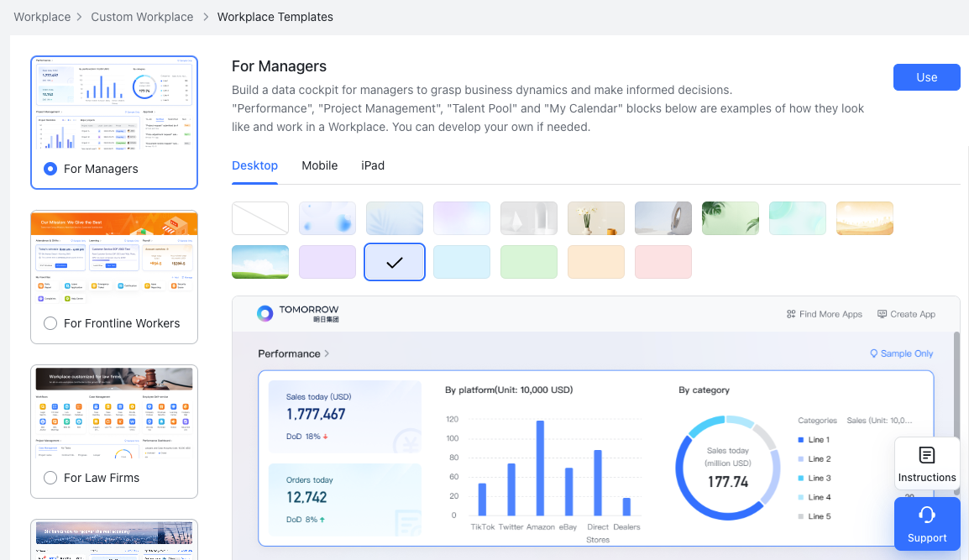Image resolution: width=969 pixels, height=560 pixels.
Task: Select the pink background swatch
Action: 663,261
